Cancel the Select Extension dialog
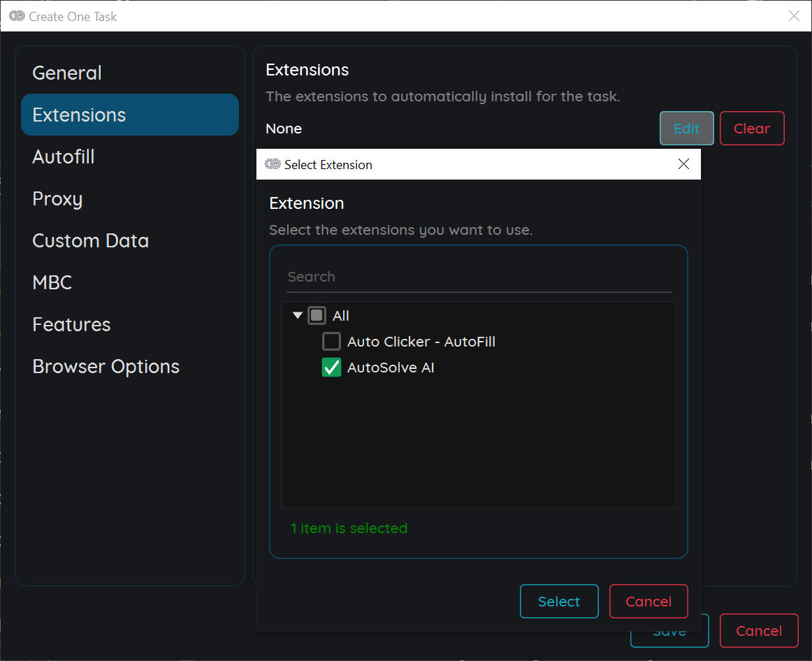The image size is (812, 661). [648, 601]
